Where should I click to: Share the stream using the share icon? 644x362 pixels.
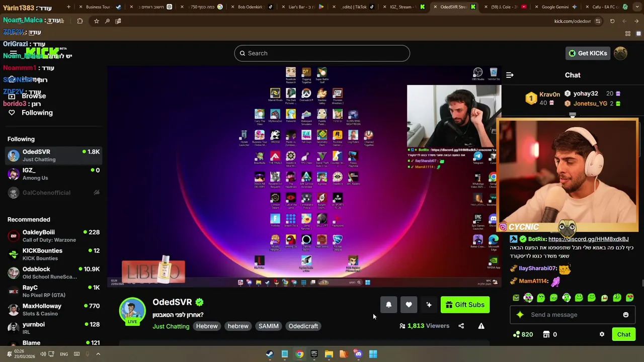[461, 326]
